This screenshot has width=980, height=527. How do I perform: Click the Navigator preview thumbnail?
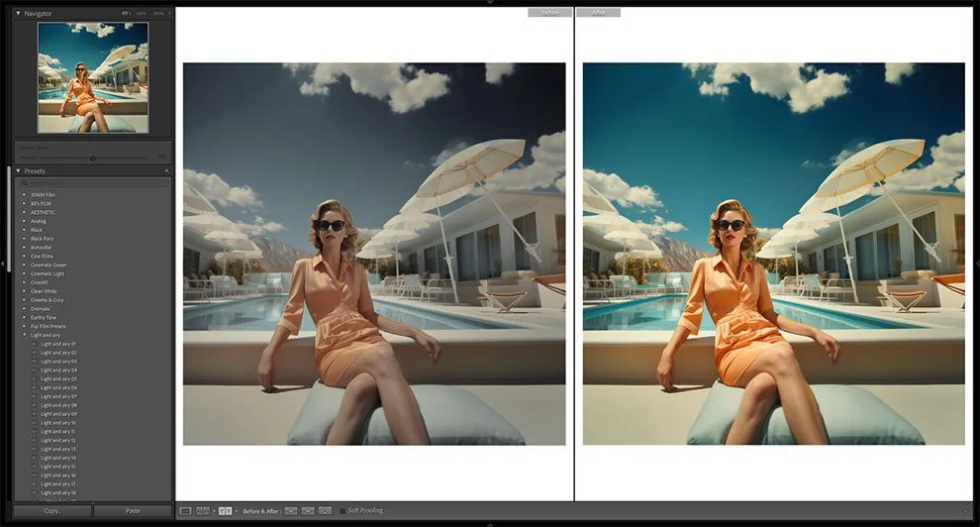click(93, 77)
